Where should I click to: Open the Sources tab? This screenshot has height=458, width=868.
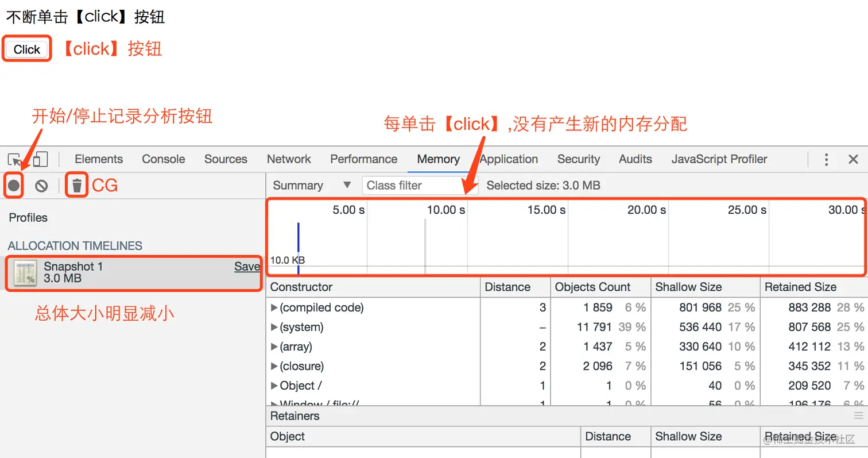pos(226,159)
